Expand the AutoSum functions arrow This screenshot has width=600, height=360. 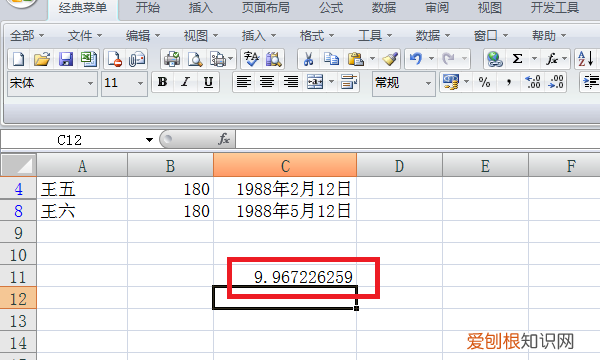point(534,59)
